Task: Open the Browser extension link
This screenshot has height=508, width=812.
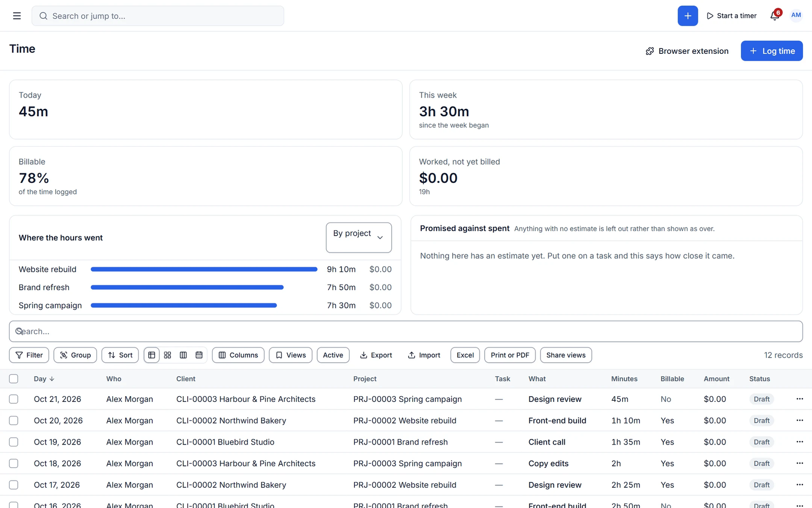Action: [x=687, y=51]
